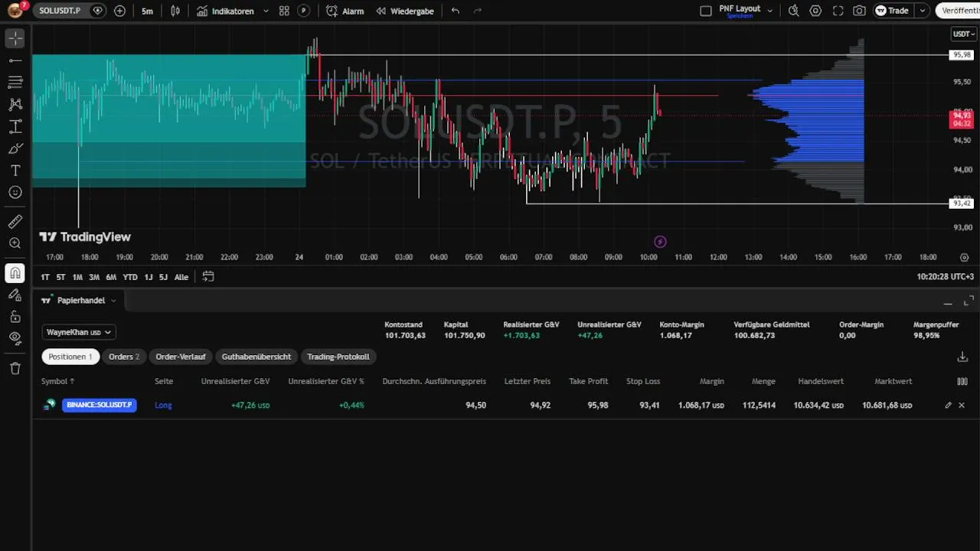
Task: Select the text annotation tool
Action: tap(15, 170)
